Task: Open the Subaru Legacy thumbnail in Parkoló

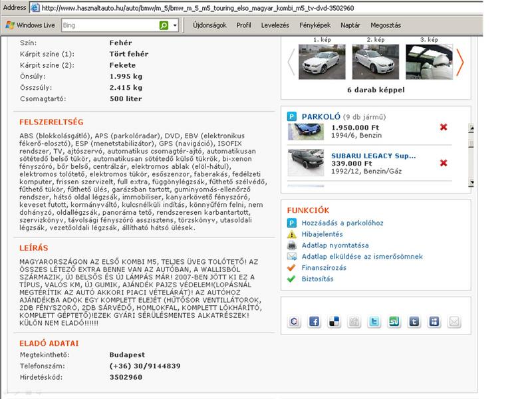Action: [x=306, y=162]
